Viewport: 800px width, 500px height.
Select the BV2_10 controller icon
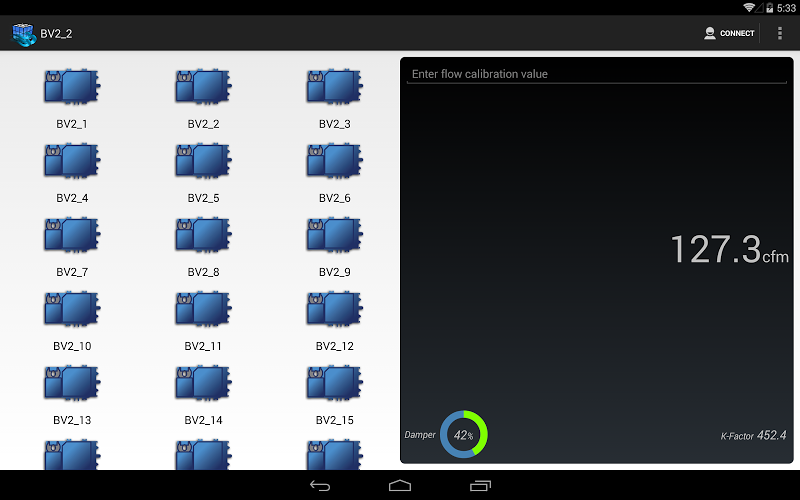click(x=72, y=309)
